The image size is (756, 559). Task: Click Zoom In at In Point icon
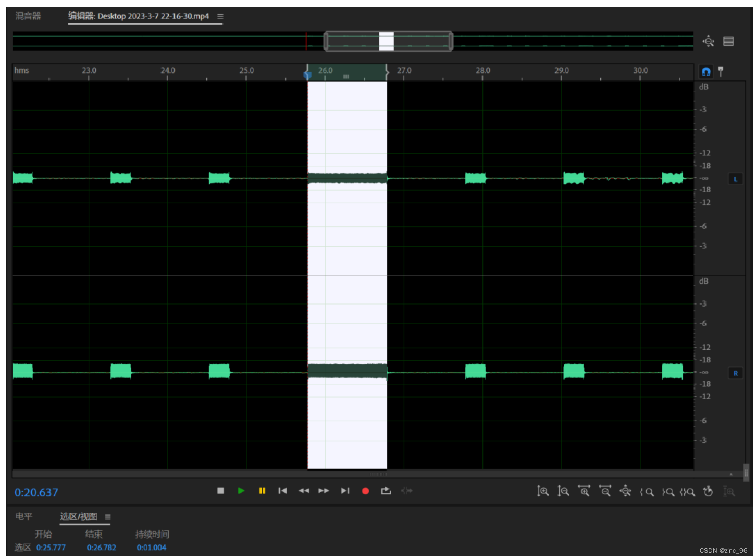(647, 492)
